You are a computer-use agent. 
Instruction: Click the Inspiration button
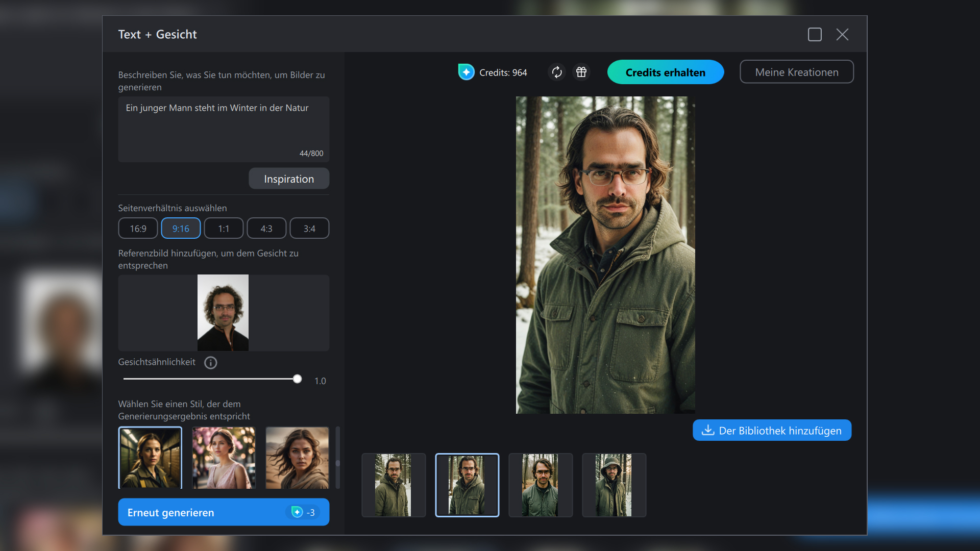coord(289,179)
